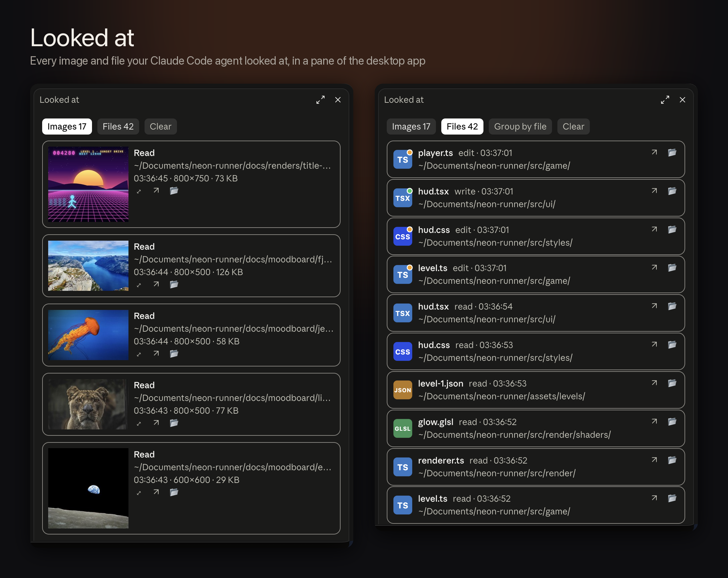Screen dimensions: 728x578
Task: Reveal glow.glsl in its folder
Action: tap(672, 421)
